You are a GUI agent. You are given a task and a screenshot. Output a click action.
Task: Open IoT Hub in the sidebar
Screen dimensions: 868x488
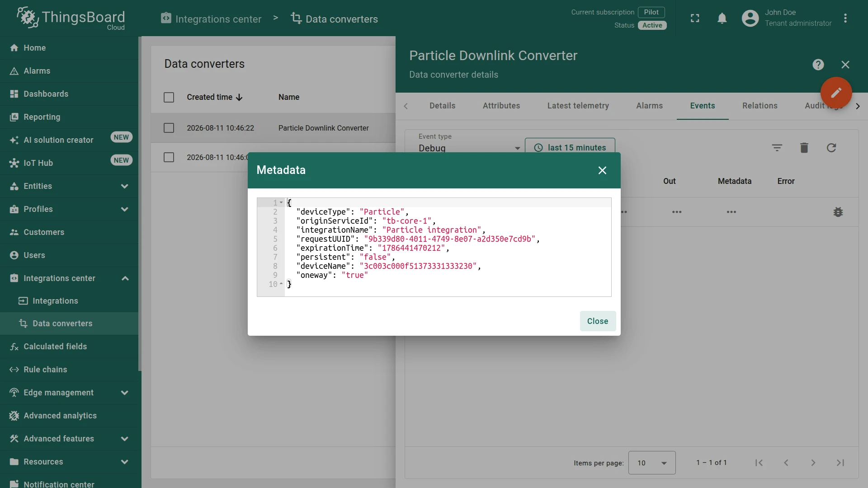click(69, 163)
